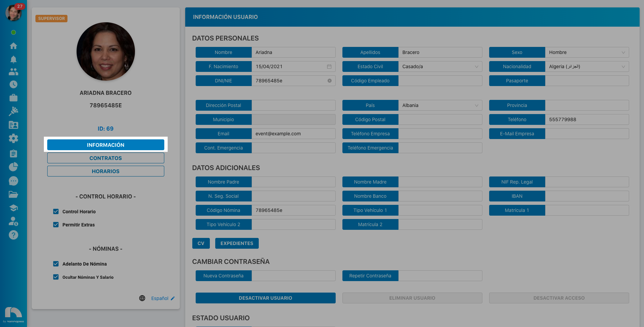Click the Teléfono field with 555779988
Viewport: 644px width, 327px height.
tap(587, 119)
